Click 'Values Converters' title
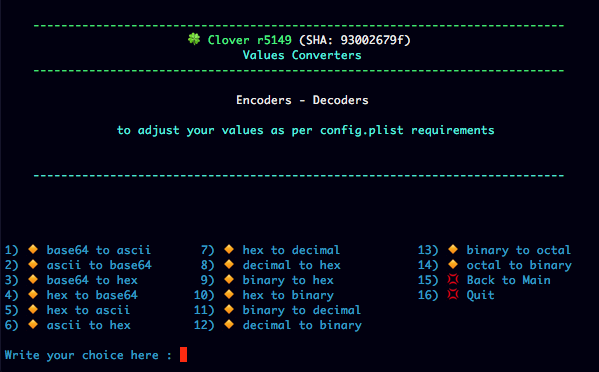 coord(302,55)
